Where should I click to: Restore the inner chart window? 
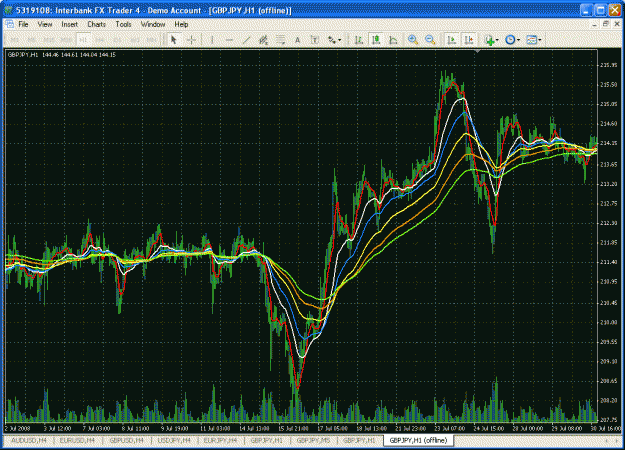[606, 24]
